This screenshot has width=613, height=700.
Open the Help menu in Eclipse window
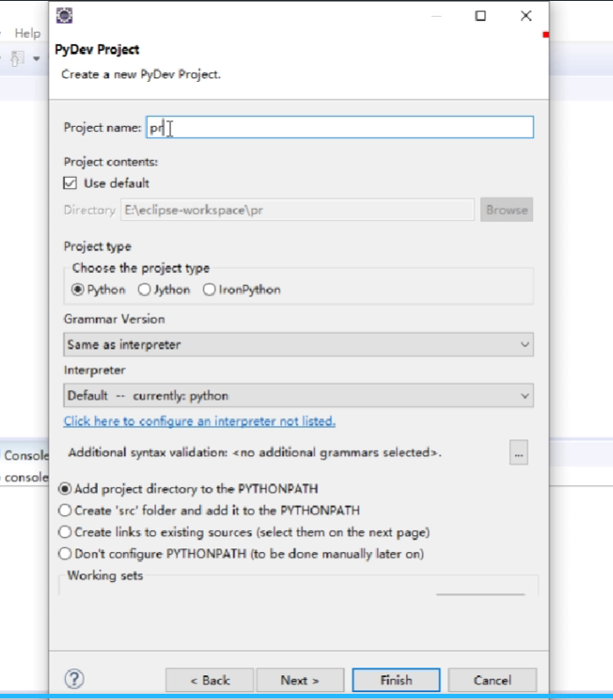pyautogui.click(x=27, y=33)
